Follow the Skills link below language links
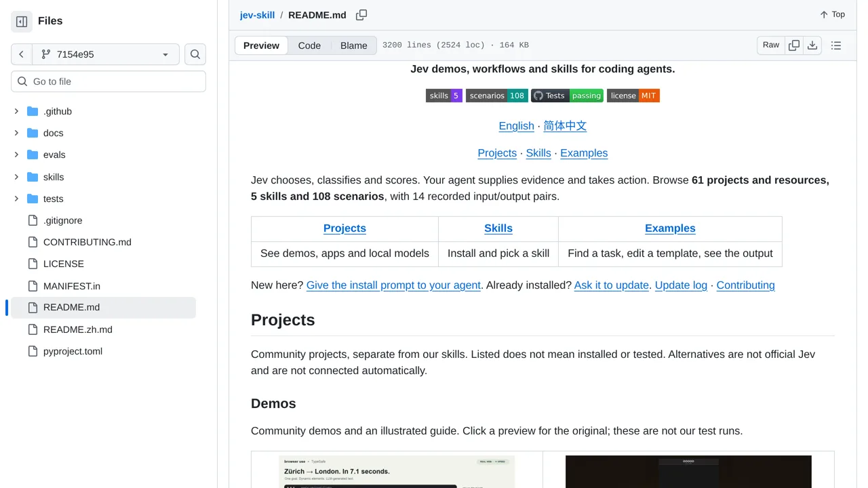Screen dimensions: 868x488 coord(538,153)
